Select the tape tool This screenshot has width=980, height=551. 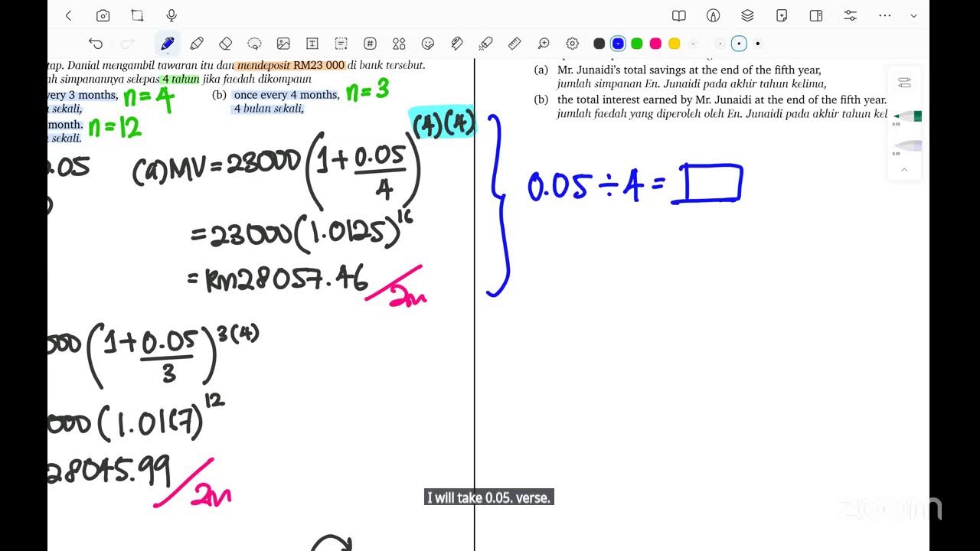tap(457, 44)
